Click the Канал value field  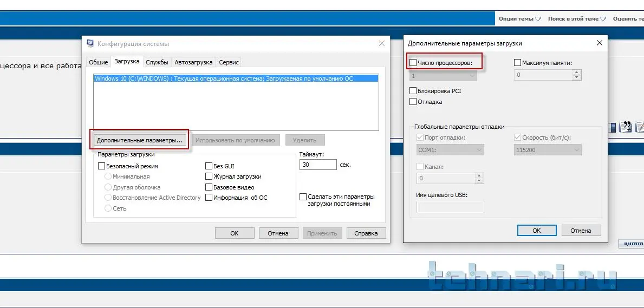[446, 178]
